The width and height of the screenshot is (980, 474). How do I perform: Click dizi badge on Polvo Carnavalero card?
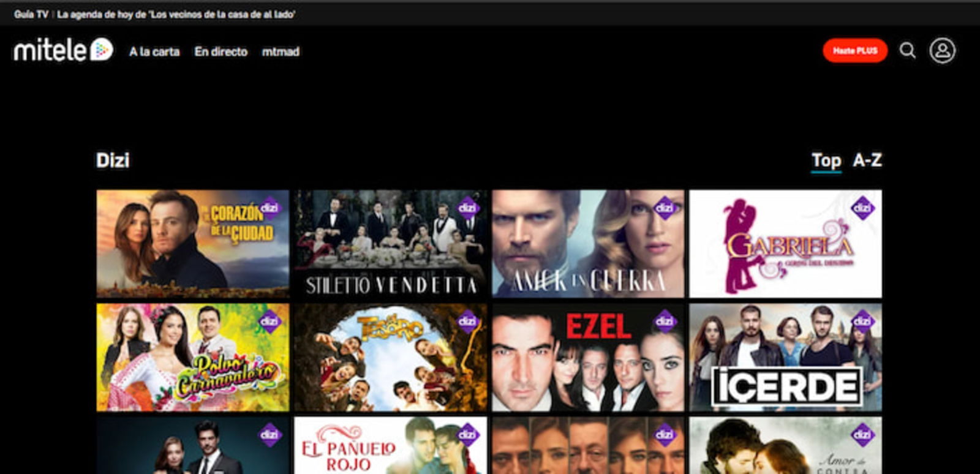coord(270,321)
